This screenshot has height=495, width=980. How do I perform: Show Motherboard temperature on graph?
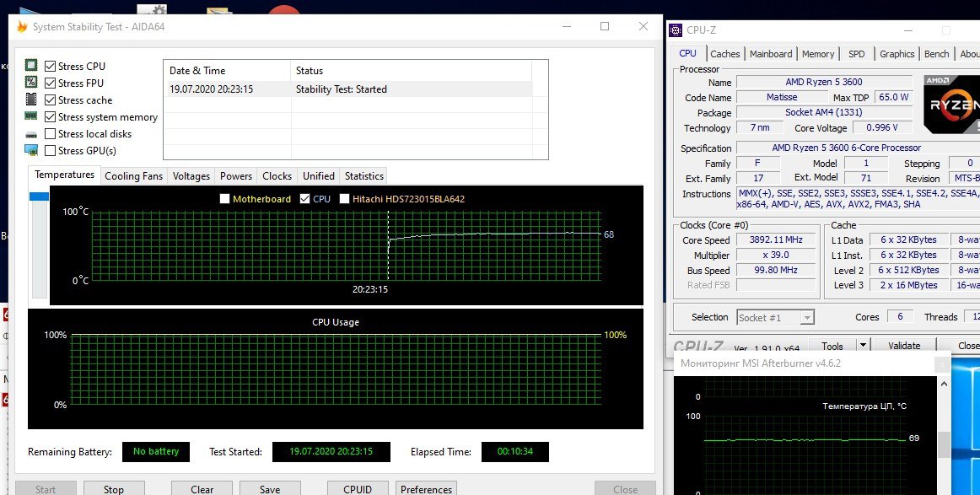click(225, 199)
